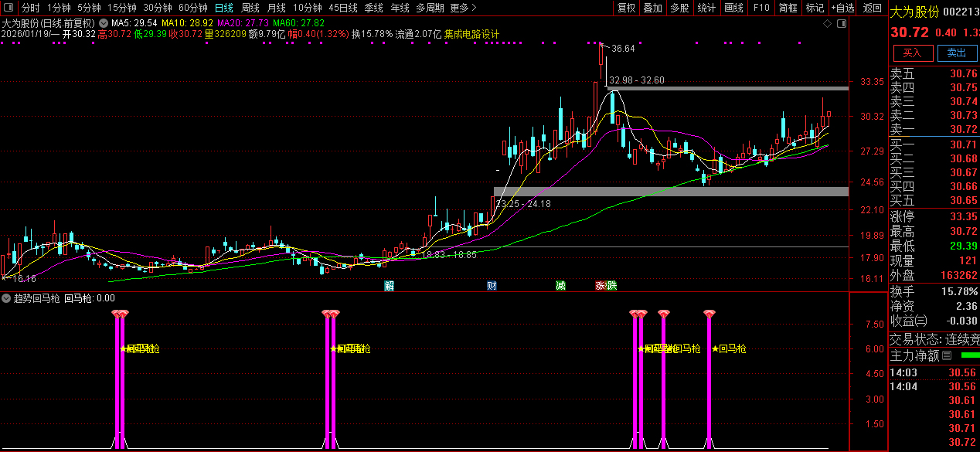This screenshot has width=980, height=452.
Task: Switch to 60分钟 period
Action: (192, 8)
